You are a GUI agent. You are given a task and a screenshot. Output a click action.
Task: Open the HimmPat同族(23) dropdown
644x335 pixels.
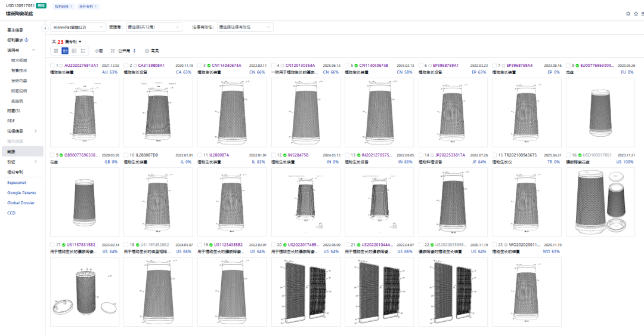coord(78,27)
